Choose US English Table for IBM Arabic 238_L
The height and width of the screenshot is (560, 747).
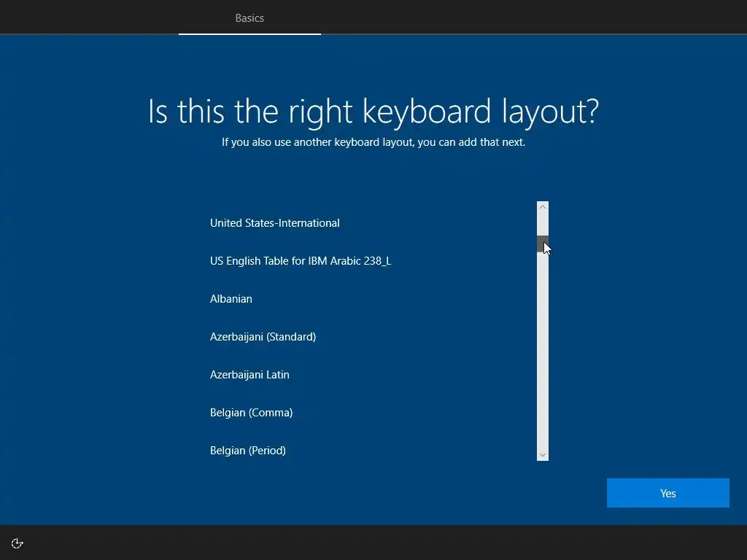tap(368, 261)
